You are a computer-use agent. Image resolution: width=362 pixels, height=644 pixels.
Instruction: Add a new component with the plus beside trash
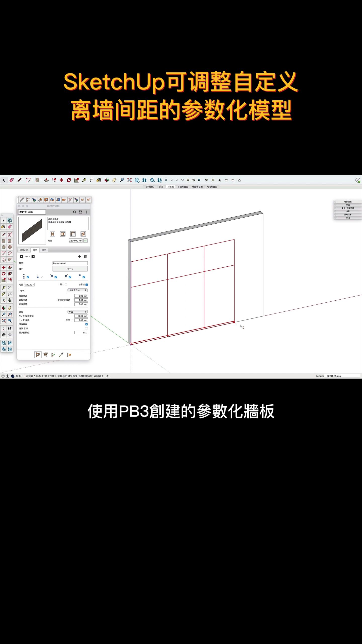(79, 257)
